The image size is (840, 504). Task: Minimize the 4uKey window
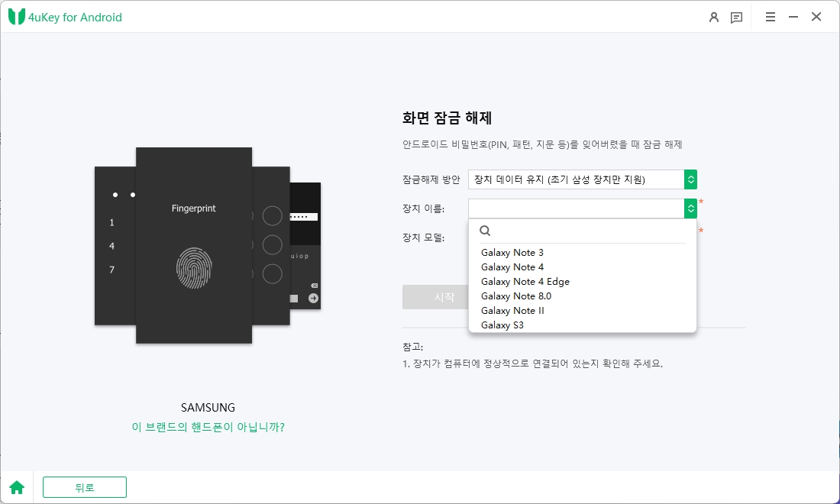(x=793, y=17)
